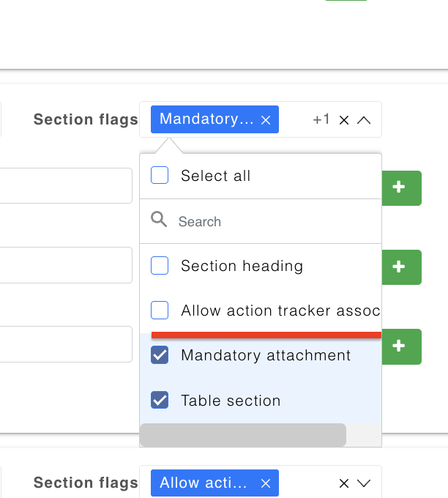Clear all selections in the open Section flags field
This screenshot has width=448, height=498.
click(344, 120)
